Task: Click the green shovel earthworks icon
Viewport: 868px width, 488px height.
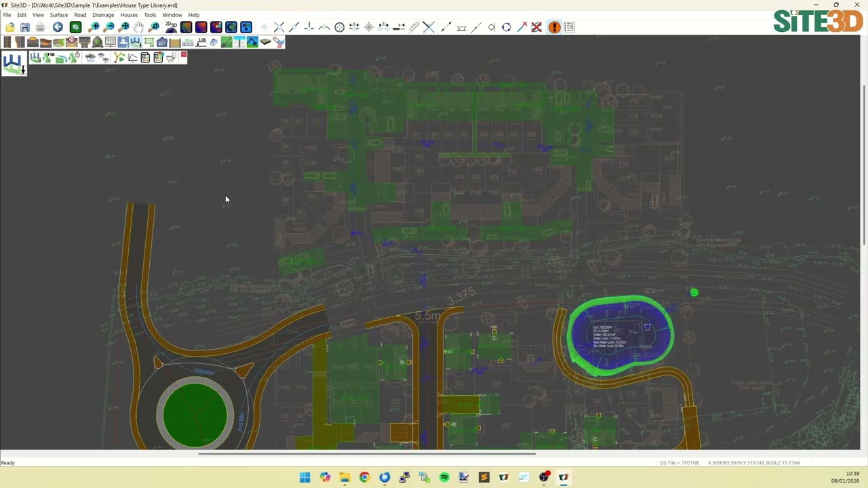Action: click(226, 42)
